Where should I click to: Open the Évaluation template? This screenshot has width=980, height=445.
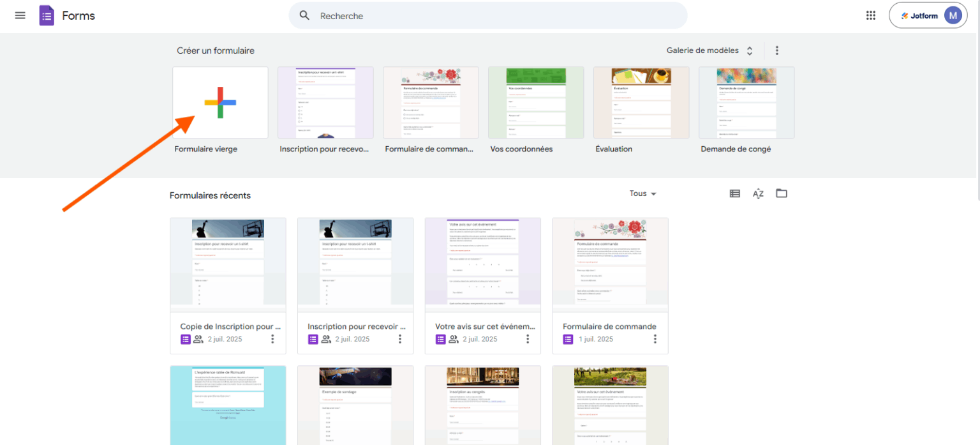(x=641, y=102)
